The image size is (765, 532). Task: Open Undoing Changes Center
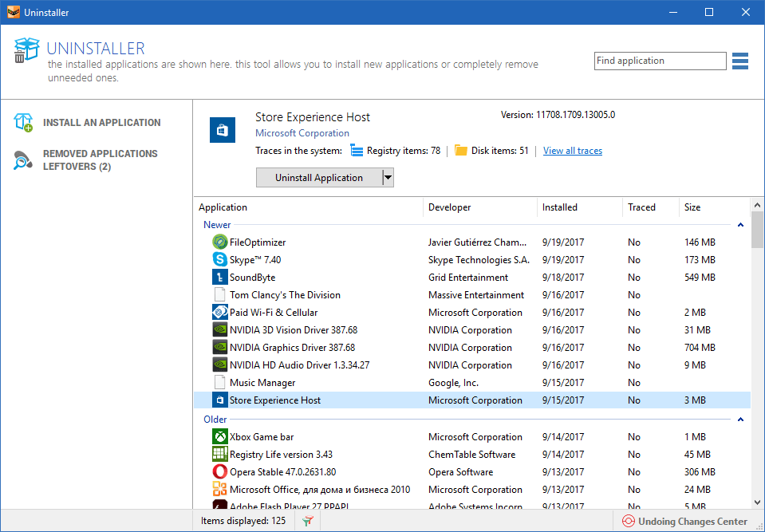(684, 522)
